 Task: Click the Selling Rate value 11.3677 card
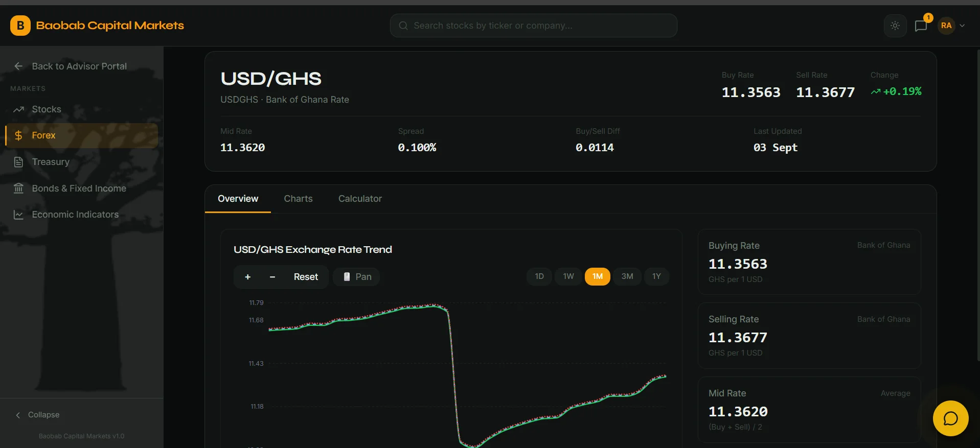[809, 336]
